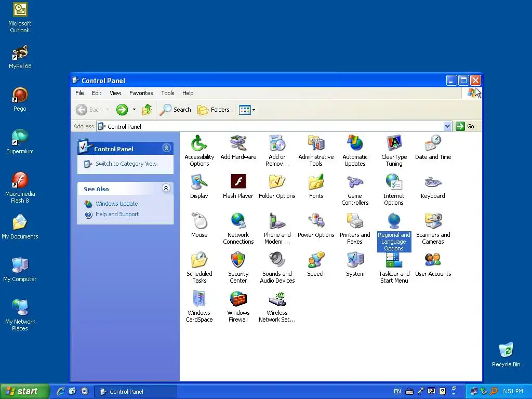Click the Control Panel taskbar button
Screen dimensions: 532x399
(136, 392)
